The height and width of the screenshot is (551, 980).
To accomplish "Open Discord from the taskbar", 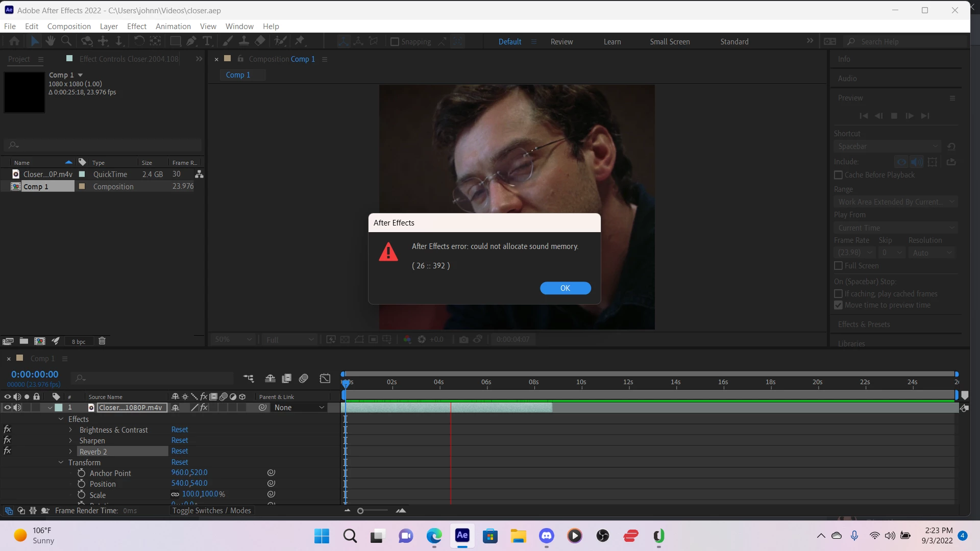I will coord(547,536).
